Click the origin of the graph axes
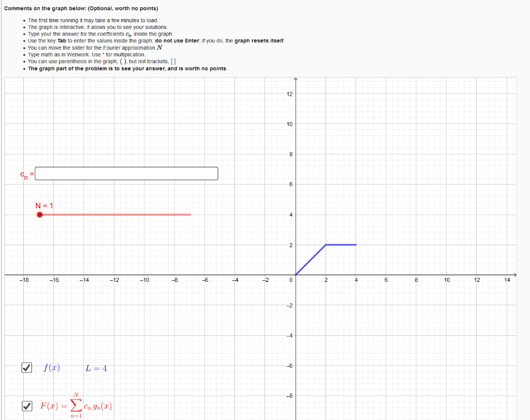Image resolution: width=530 pixels, height=420 pixels. click(x=296, y=276)
